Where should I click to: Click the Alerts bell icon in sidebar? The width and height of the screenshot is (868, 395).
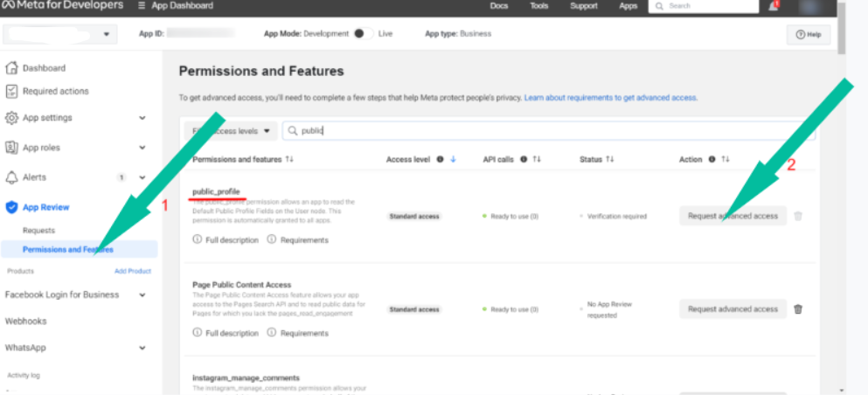click(11, 177)
